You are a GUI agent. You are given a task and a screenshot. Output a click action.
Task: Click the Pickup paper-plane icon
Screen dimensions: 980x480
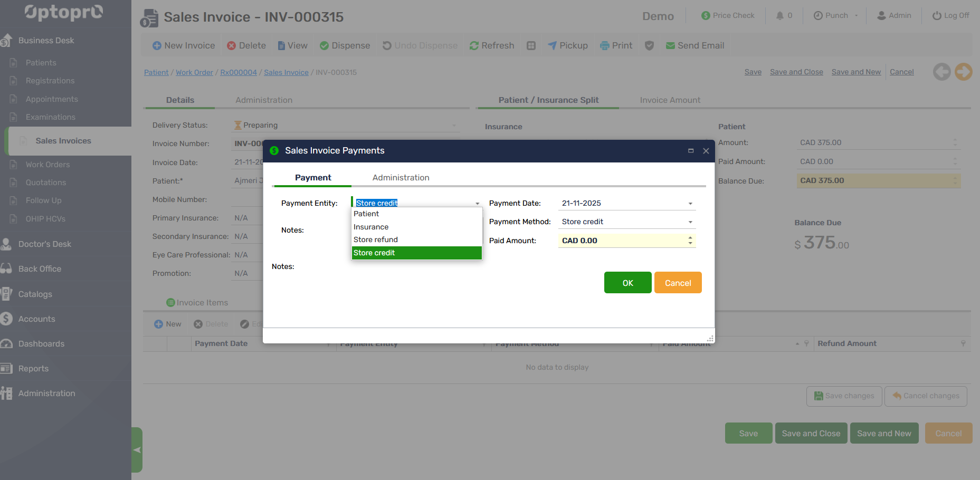coord(552,46)
